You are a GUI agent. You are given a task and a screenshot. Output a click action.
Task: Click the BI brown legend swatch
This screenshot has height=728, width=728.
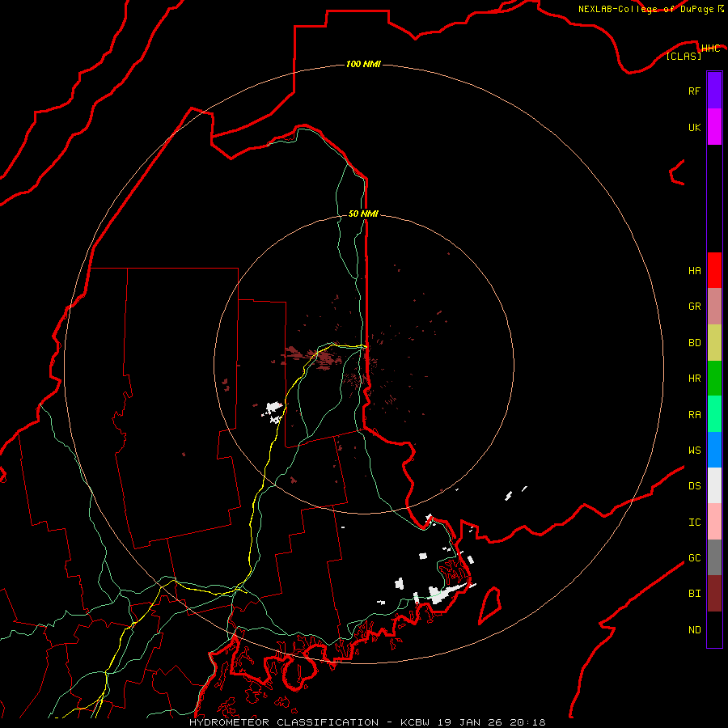click(x=714, y=594)
